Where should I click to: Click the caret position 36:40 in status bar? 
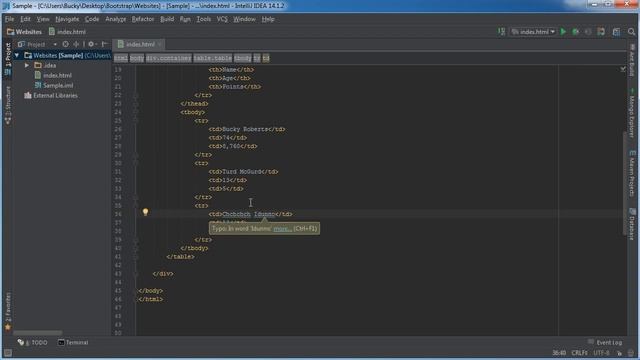point(559,353)
